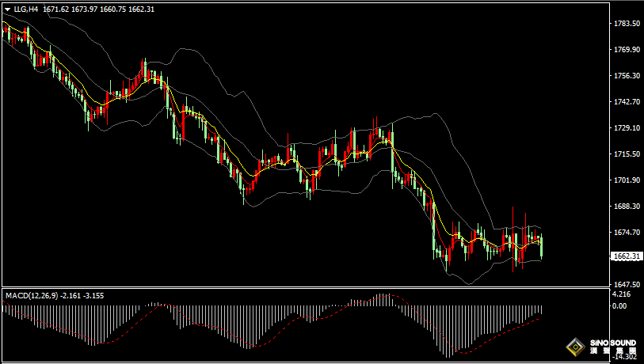Image resolution: width=644 pixels, height=364 pixels.
Task: Click the 1688.30 price axis label
Action: tap(627, 207)
